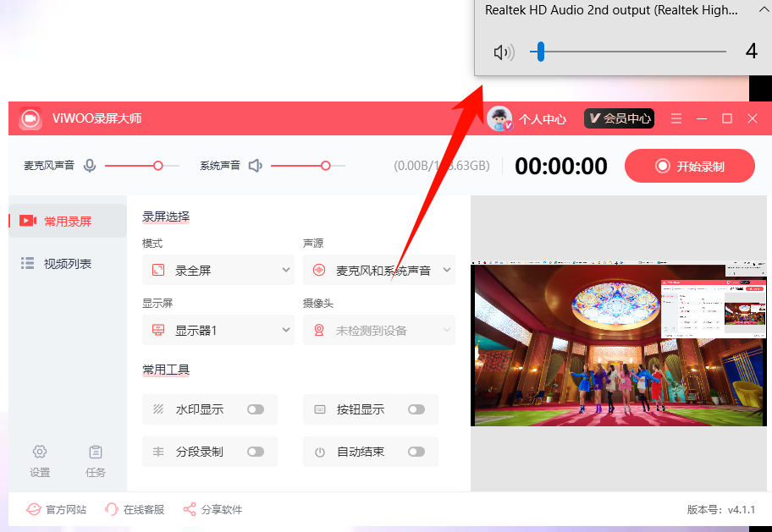This screenshot has width=772, height=532.
Task: Expand the 麦克风和系统声音 source dropdown
Action: (x=379, y=270)
